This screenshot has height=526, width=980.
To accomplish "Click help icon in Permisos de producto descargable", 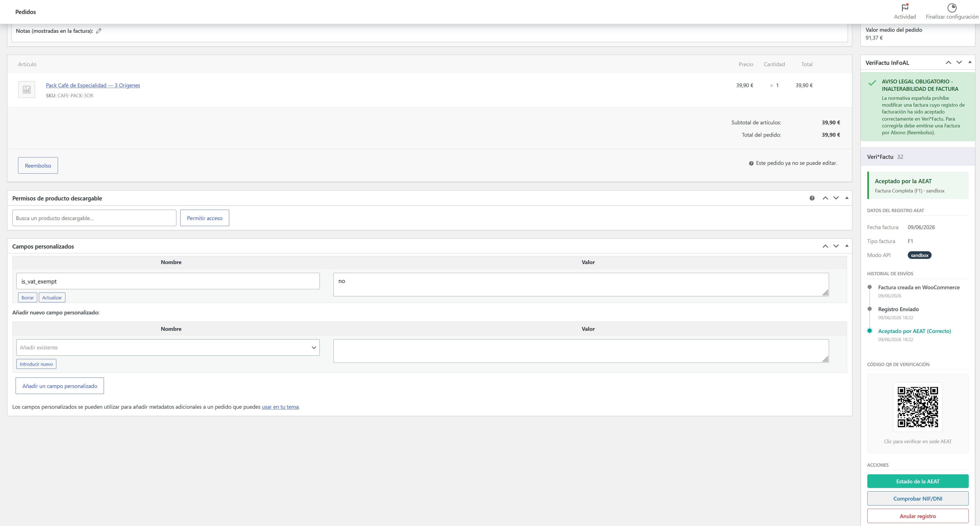I will pyautogui.click(x=812, y=198).
